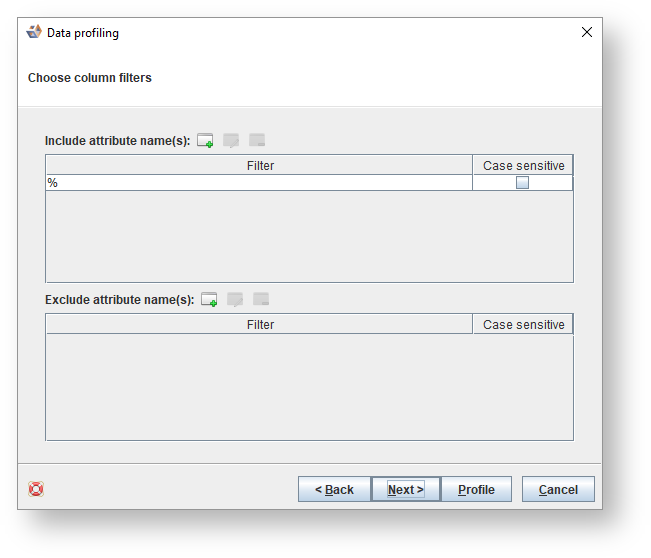
Task: Open help via the lifebuoy icon
Action: click(36, 489)
